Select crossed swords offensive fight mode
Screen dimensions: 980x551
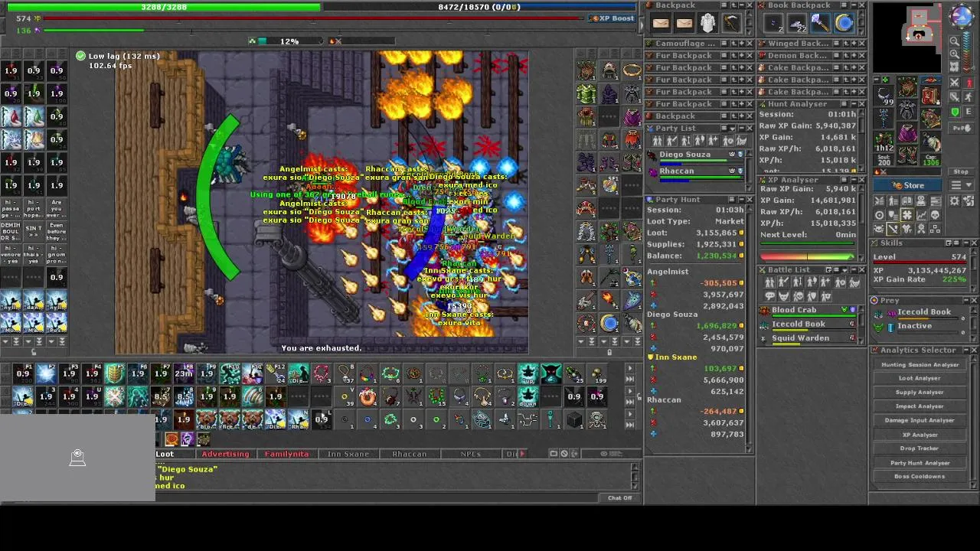[x=955, y=83]
